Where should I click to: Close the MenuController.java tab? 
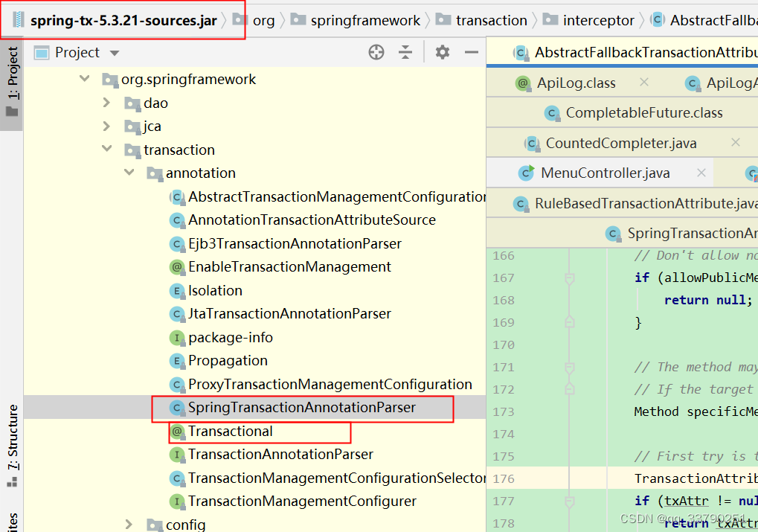[x=701, y=173]
